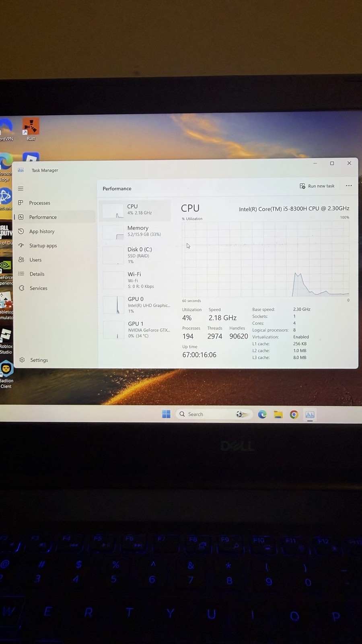This screenshot has height=644, width=362.
Task: Open the Badlion Client desktop icon
Action: coord(6,374)
